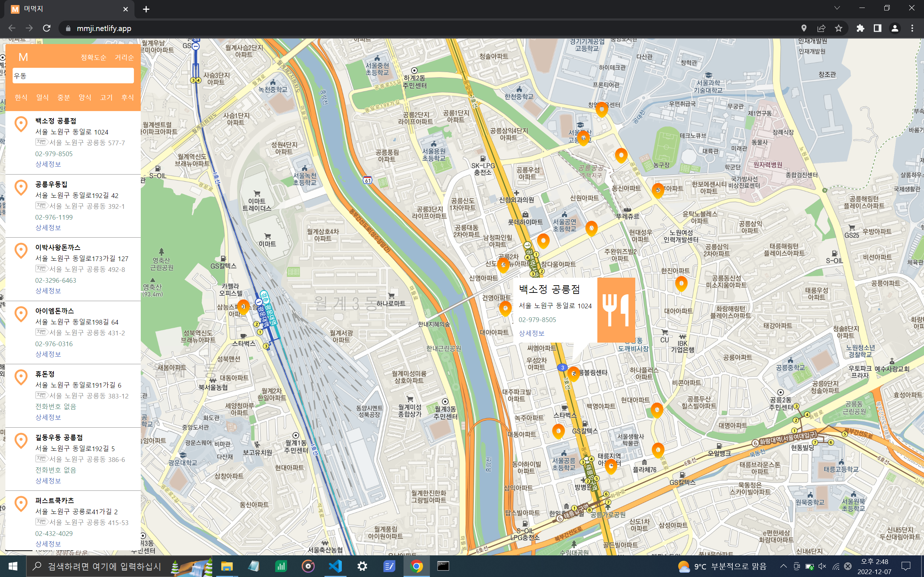The image size is (924, 577).
Task: Sort results by 정확도순
Action: 93,58
